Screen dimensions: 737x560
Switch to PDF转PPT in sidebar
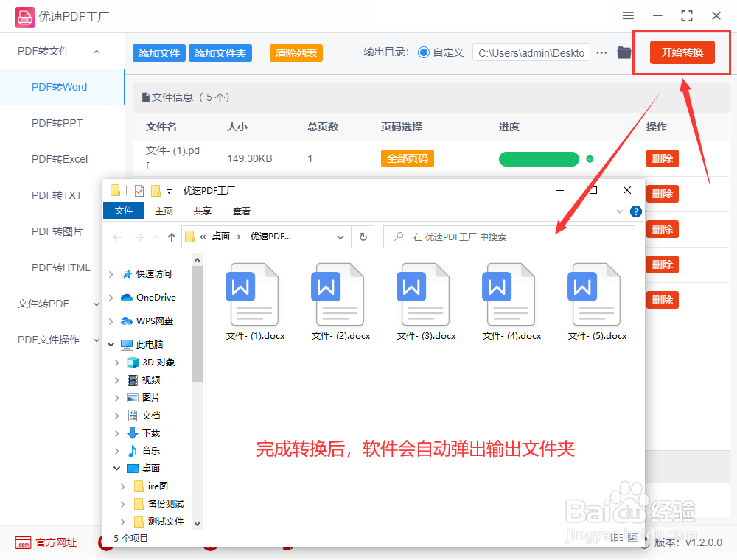(x=57, y=123)
